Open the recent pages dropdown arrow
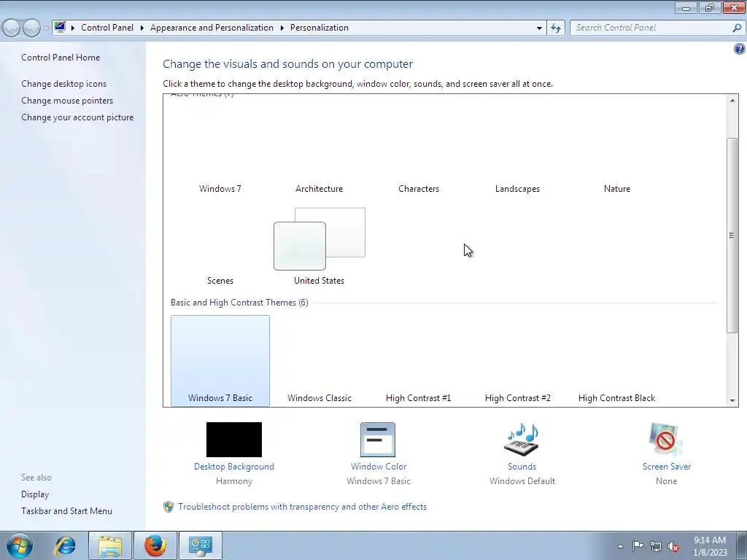This screenshot has height=560, width=747. 46,28
